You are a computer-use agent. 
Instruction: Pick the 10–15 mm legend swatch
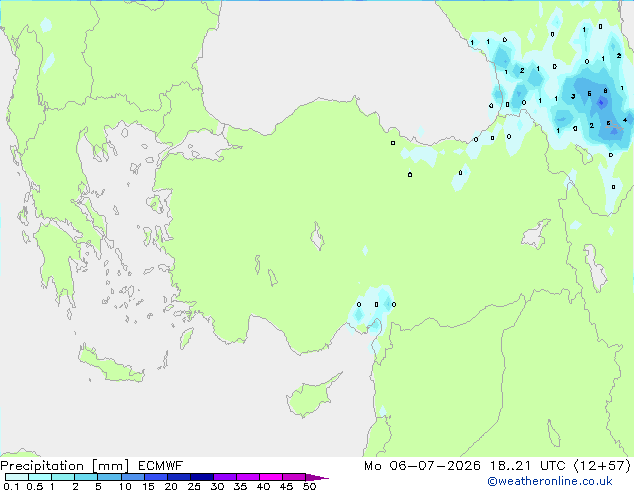pyautogui.click(x=132, y=477)
